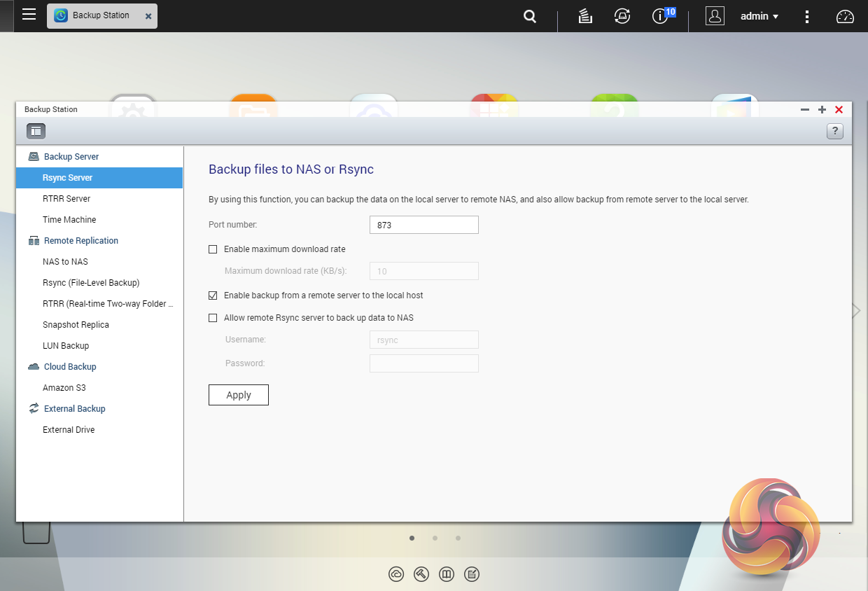
Task: Open Backup Station help question mark
Action: (834, 131)
